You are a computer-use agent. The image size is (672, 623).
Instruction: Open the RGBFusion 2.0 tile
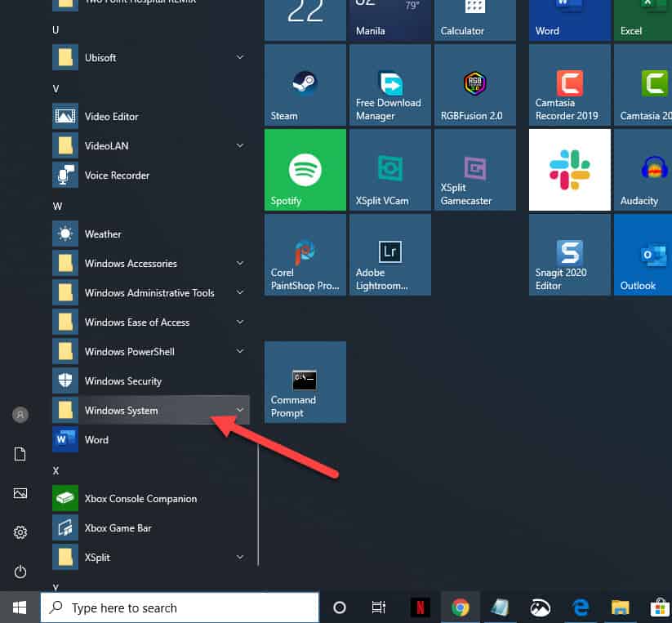[475, 85]
